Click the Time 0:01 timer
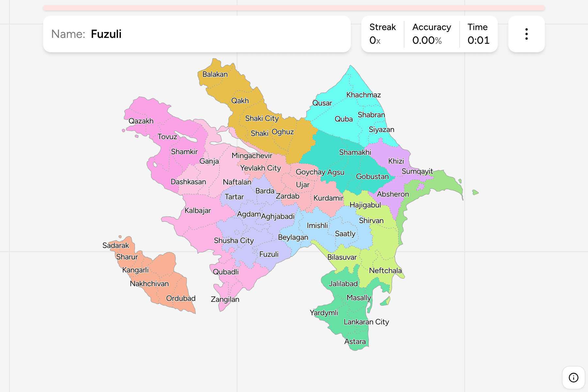 (x=478, y=34)
